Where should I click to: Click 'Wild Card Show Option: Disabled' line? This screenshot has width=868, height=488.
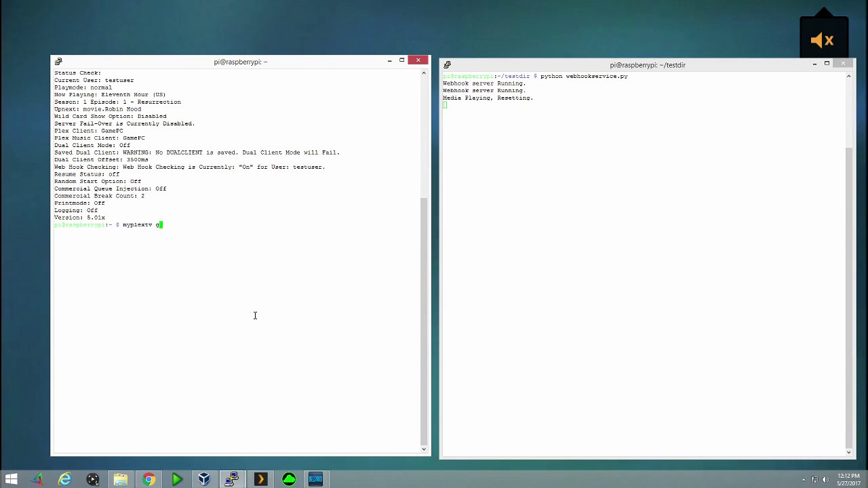point(111,117)
